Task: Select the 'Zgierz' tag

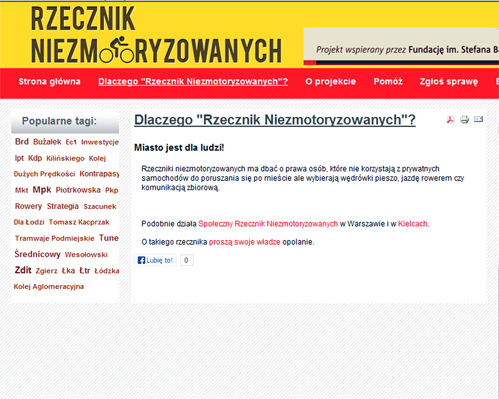Action: [46, 271]
